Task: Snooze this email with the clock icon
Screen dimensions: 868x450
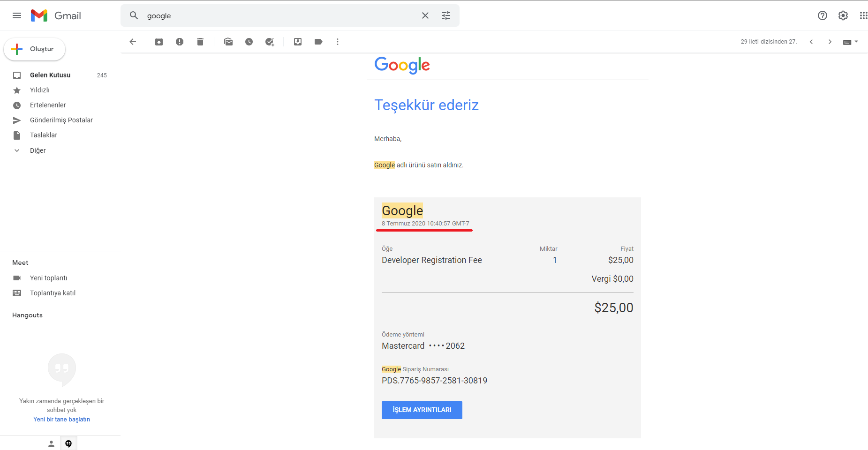Action: 249,42
